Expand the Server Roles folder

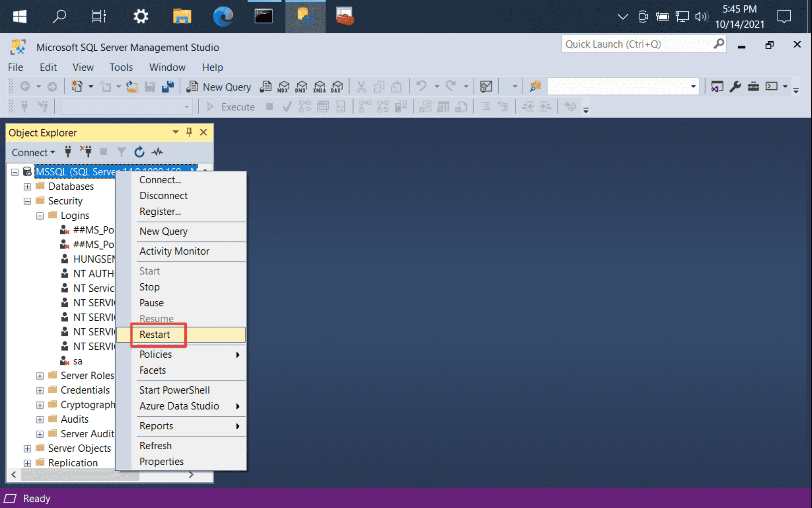40,376
